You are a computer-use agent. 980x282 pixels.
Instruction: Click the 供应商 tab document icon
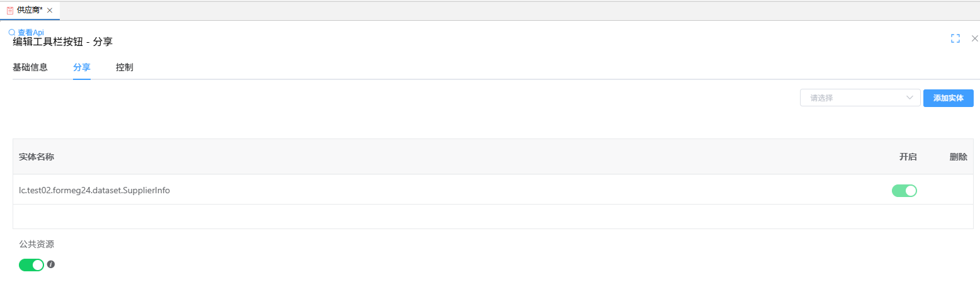coord(10,11)
